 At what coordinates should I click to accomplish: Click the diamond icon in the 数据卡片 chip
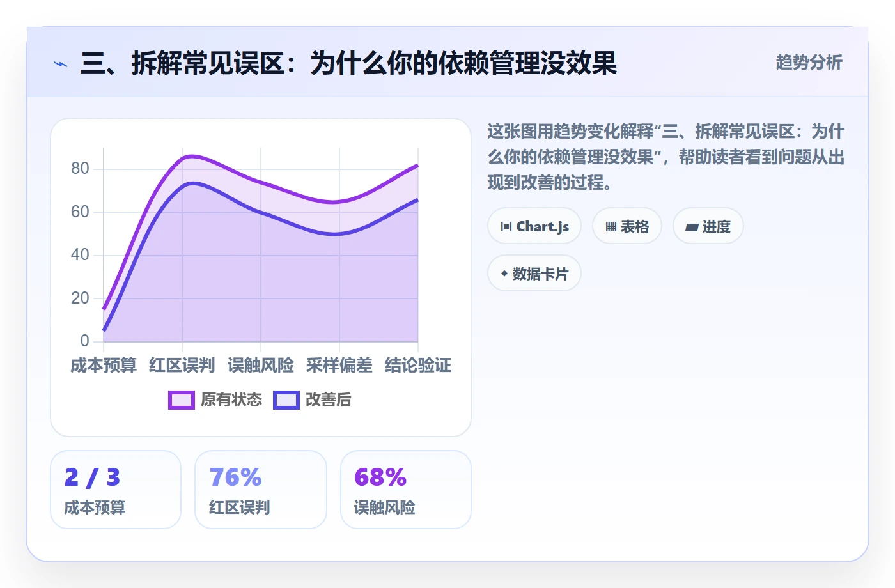[504, 274]
